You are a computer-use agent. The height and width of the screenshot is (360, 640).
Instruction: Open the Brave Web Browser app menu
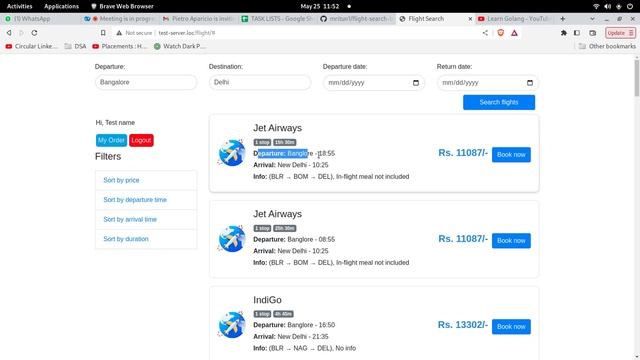pos(122,6)
